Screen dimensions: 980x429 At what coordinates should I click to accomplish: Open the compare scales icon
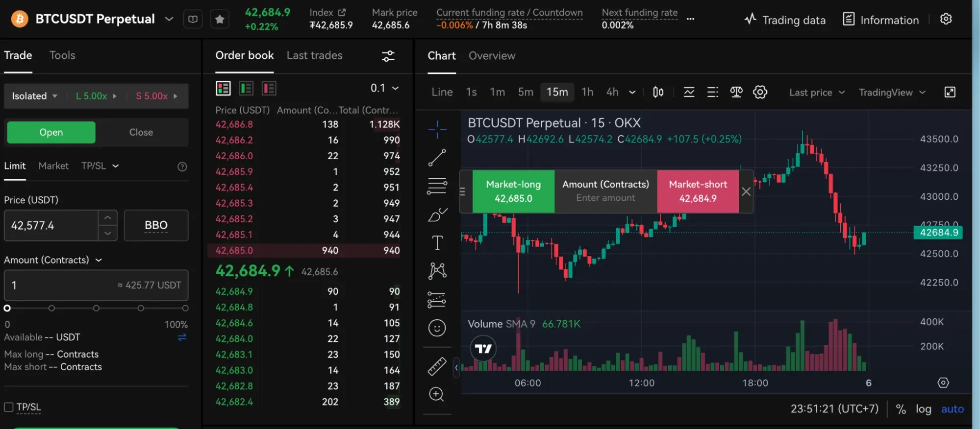(736, 92)
